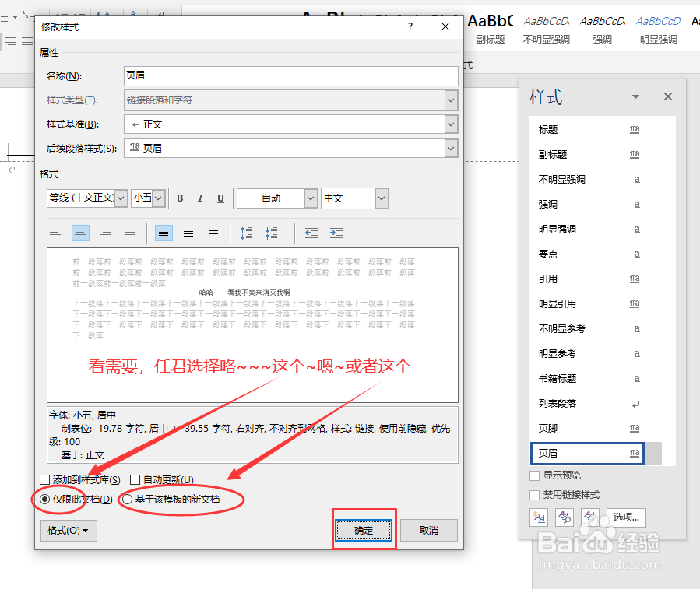The image size is (700, 589).
Task: Toggle Bold formatting in Modify Style dialog
Action: pos(180,198)
